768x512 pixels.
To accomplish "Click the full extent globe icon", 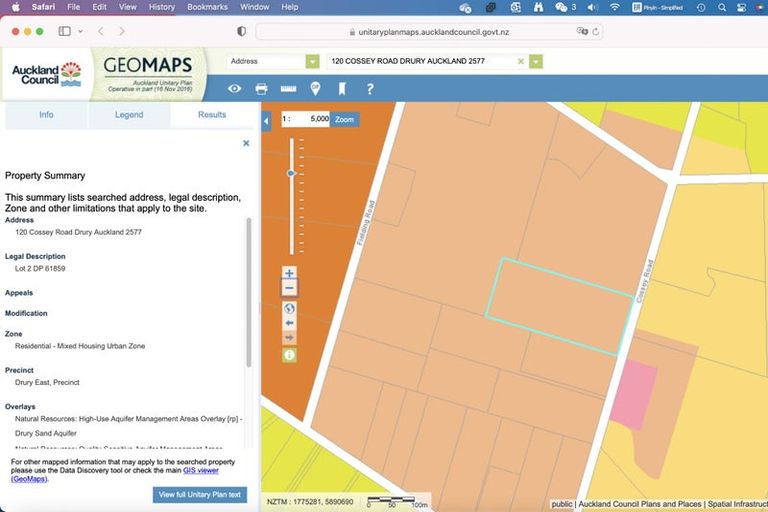I will [290, 308].
